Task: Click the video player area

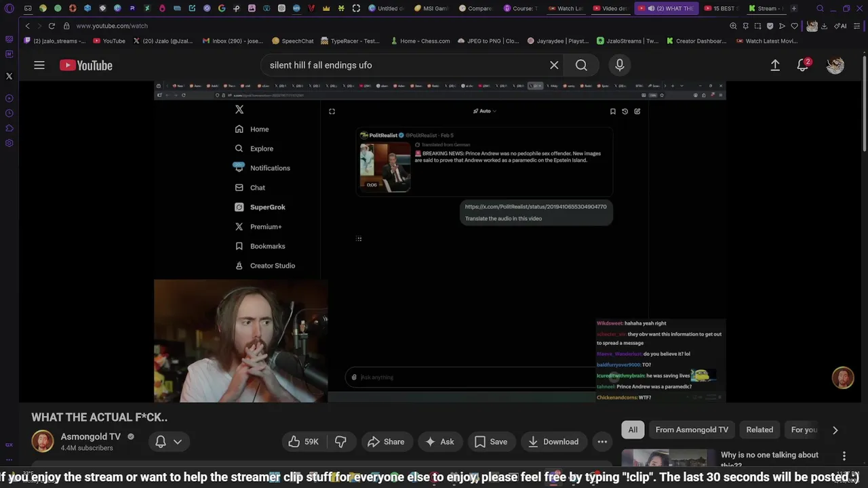Action: pyautogui.click(x=439, y=242)
